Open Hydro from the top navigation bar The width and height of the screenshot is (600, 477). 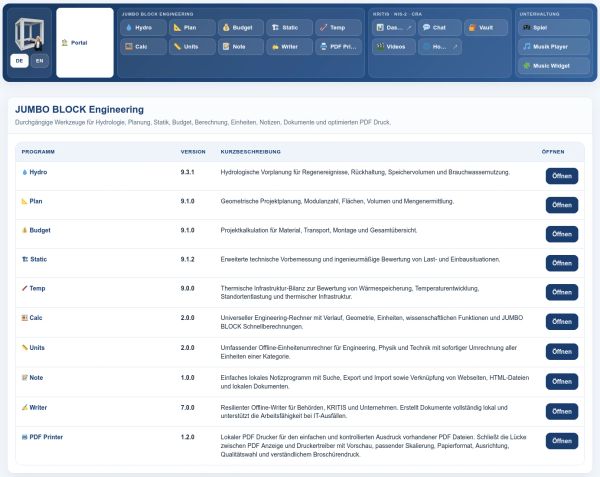point(143,28)
